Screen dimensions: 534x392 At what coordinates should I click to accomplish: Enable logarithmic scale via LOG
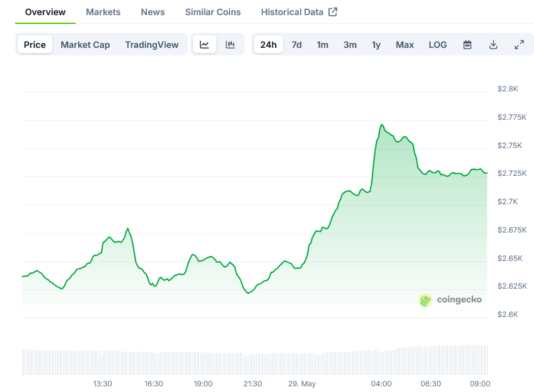[438, 45]
